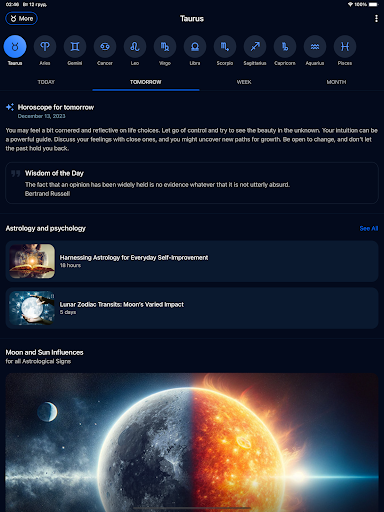Tap the quotation mark icon in wisdom card
This screenshot has width=384, height=512.
click(x=15, y=173)
